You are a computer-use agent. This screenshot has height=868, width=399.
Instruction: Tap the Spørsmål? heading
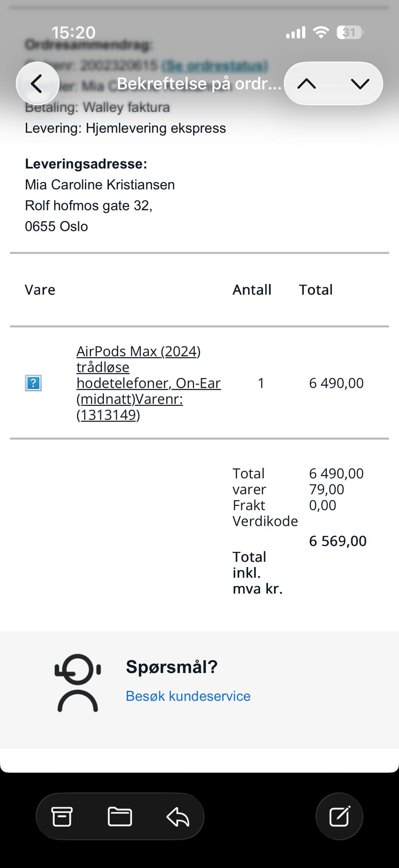[x=172, y=667]
